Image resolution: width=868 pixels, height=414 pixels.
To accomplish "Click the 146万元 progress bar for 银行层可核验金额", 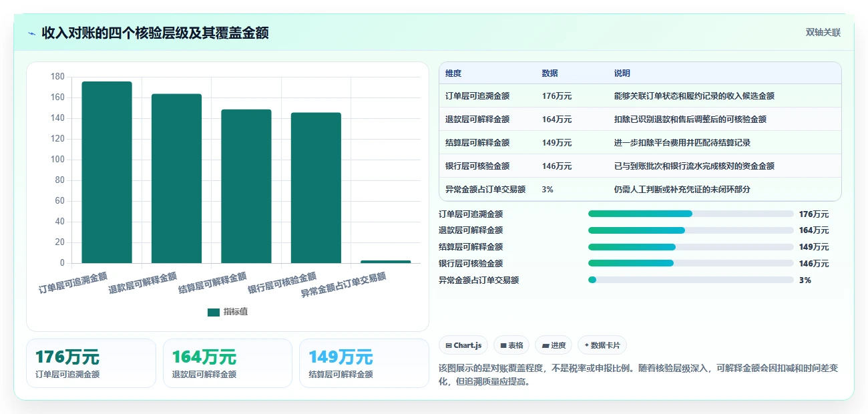I will click(691, 264).
